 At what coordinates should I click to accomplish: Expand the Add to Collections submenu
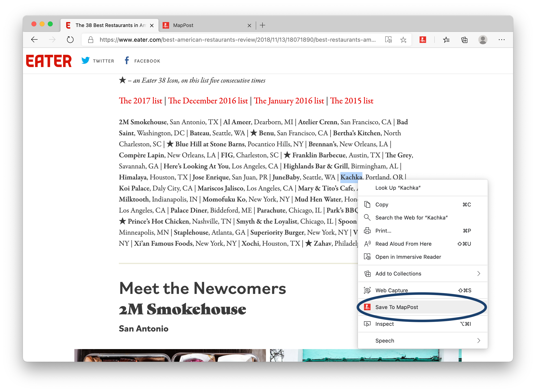[x=423, y=274]
